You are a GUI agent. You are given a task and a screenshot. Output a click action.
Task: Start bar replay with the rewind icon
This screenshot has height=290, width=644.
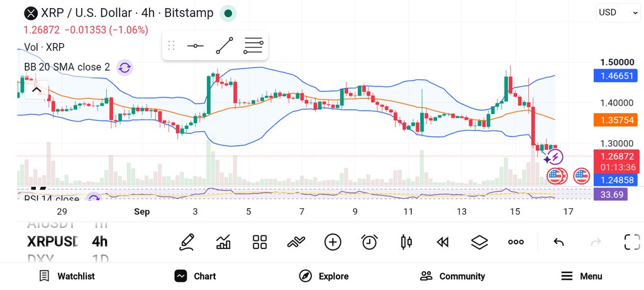click(442, 242)
